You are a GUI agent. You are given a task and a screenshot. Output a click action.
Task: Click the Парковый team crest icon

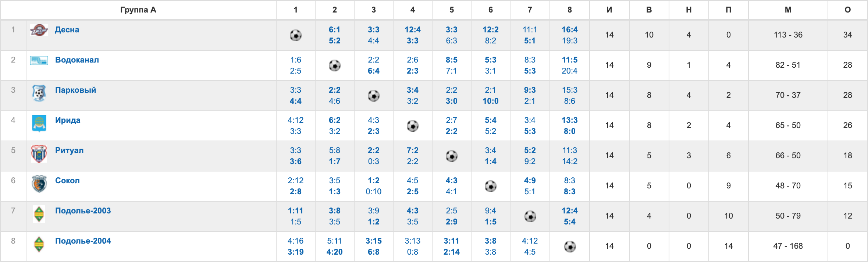(x=39, y=93)
